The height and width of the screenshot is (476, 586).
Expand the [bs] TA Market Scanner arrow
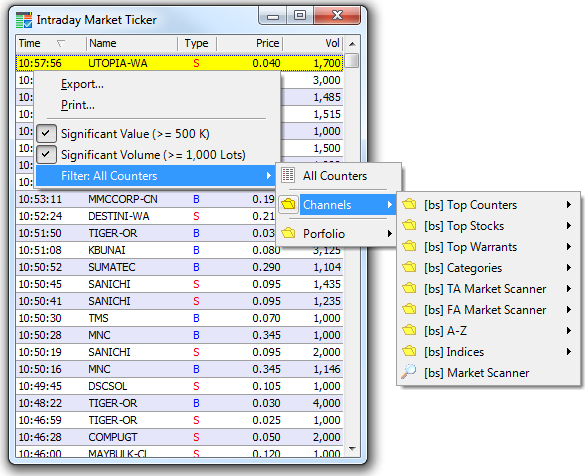click(x=568, y=288)
